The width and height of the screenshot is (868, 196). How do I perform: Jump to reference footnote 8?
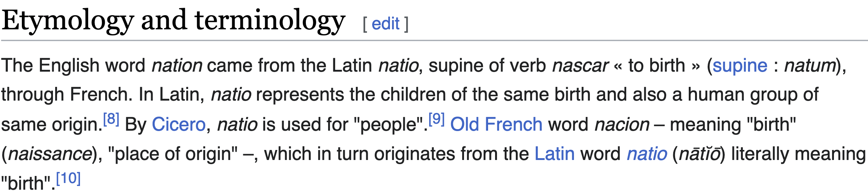[x=111, y=119]
